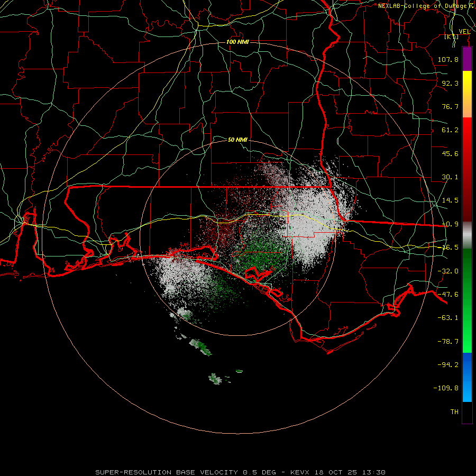Screen dimensions: 476x476
Task: Click the Super-Resolution Base Velocity caption
Action: pos(240,472)
